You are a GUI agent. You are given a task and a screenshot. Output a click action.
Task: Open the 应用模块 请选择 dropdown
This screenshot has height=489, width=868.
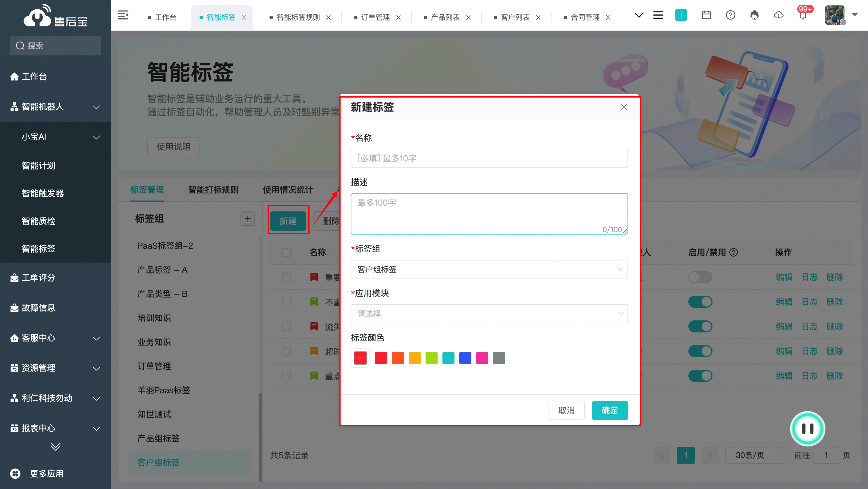[x=489, y=314]
